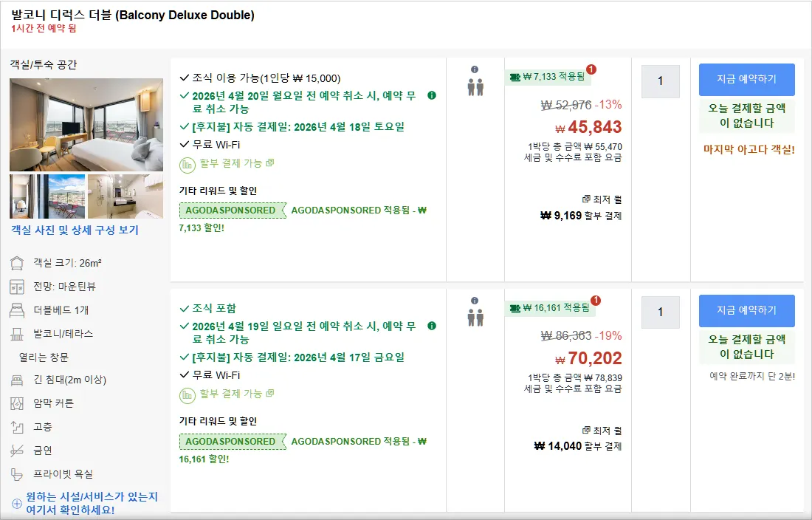This screenshot has height=520, width=812.
Task: Click the two-guest occupancy icon in second offer
Action: click(475, 318)
